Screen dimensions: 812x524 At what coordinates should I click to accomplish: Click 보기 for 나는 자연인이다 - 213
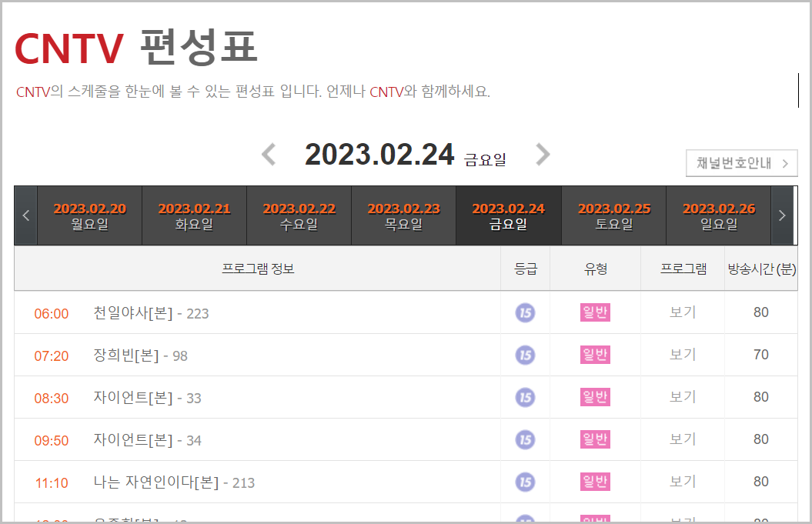click(683, 482)
